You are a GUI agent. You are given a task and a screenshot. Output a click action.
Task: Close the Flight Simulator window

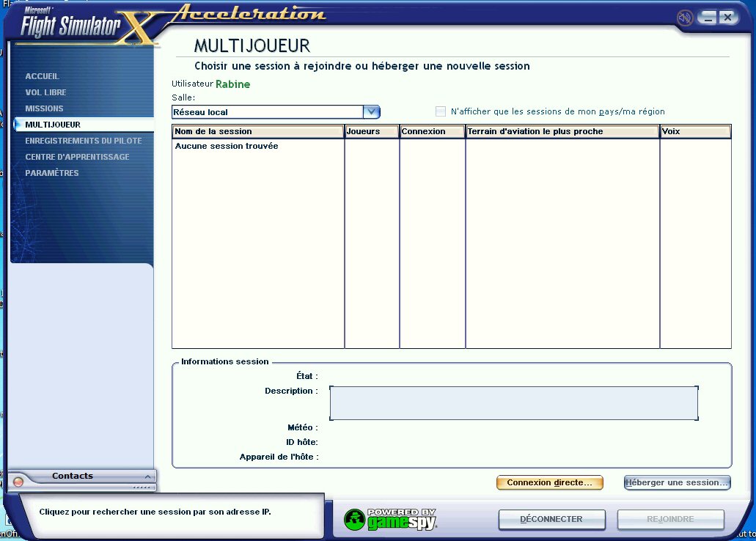tap(727, 18)
